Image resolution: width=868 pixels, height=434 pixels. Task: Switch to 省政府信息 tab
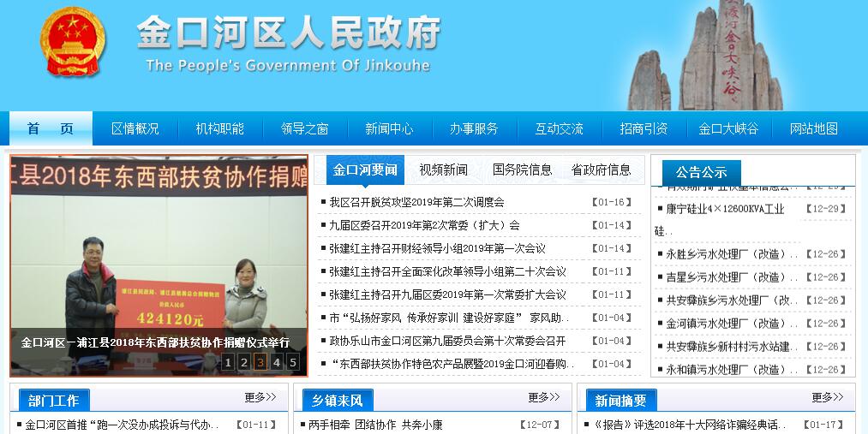[x=601, y=169]
